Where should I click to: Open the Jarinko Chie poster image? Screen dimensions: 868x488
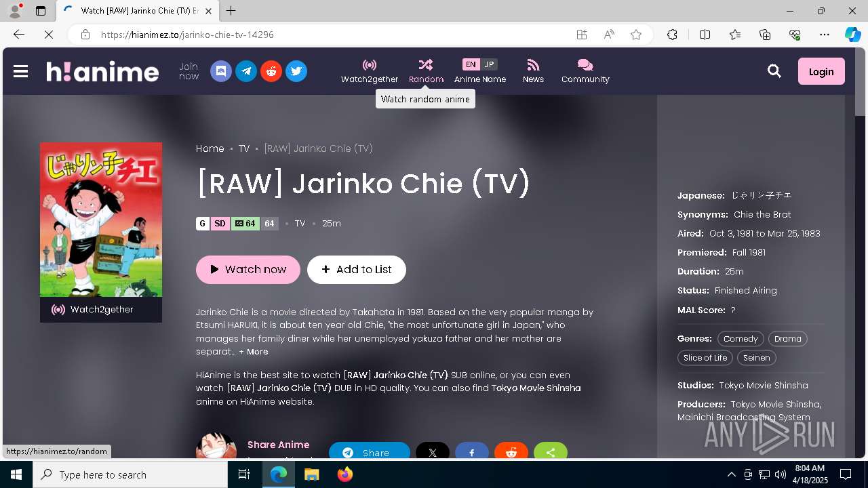[101, 220]
